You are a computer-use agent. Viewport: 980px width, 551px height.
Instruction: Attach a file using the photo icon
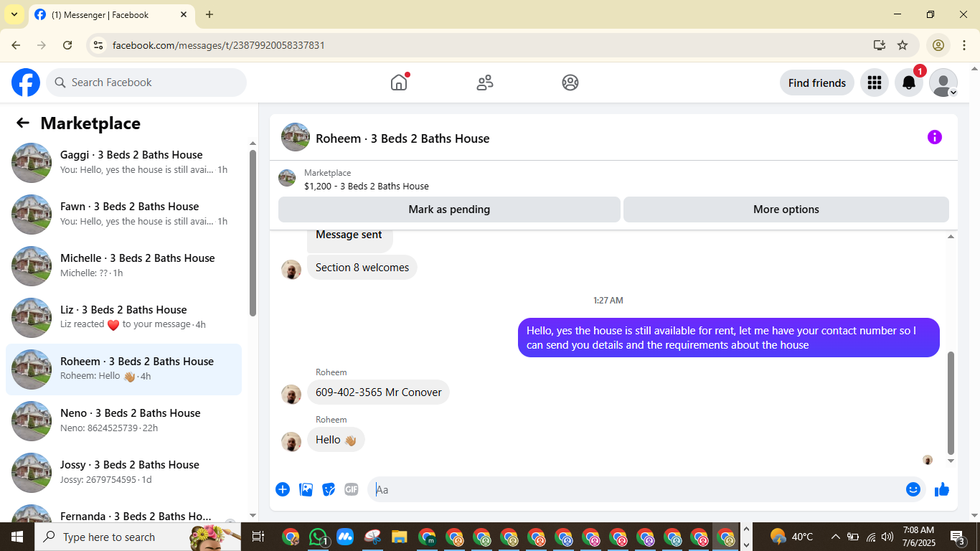click(x=306, y=489)
